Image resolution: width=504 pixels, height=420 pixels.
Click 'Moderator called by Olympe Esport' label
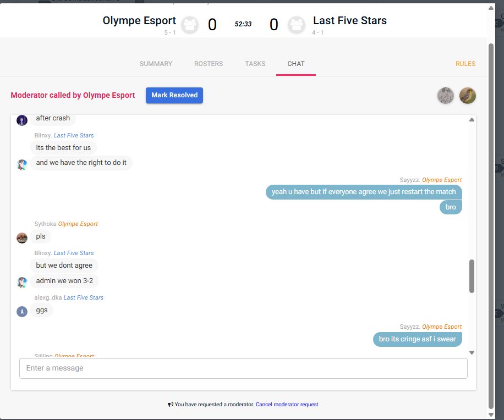(x=73, y=95)
